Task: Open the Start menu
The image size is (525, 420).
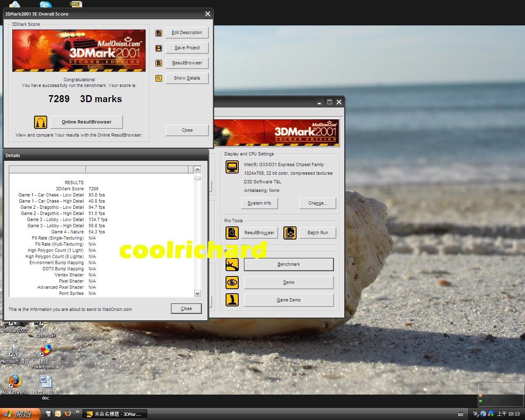Action: [x=20, y=414]
